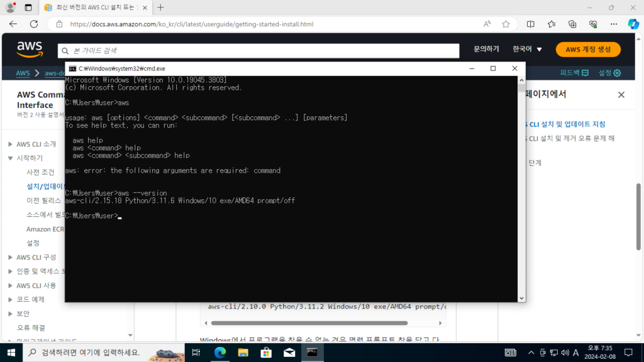The width and height of the screenshot is (644, 362).
Task: Open the Read aloud icon in address bar
Action: click(x=487, y=25)
